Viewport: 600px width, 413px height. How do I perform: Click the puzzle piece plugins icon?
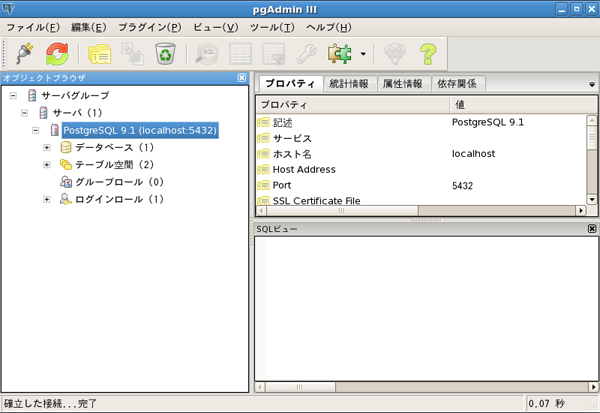tap(339, 54)
